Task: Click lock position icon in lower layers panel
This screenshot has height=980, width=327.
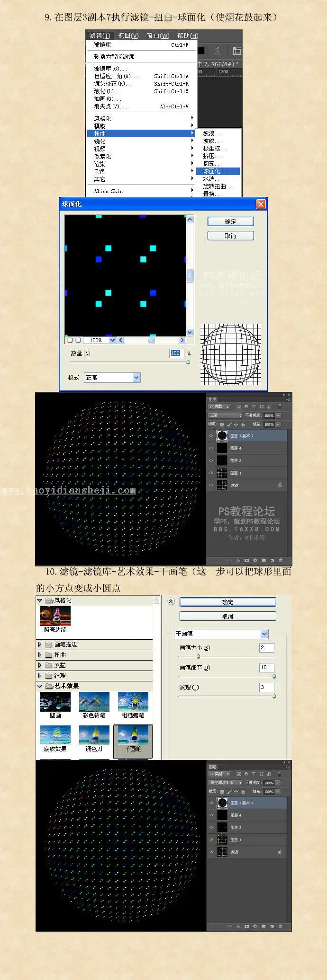Action: click(x=236, y=792)
